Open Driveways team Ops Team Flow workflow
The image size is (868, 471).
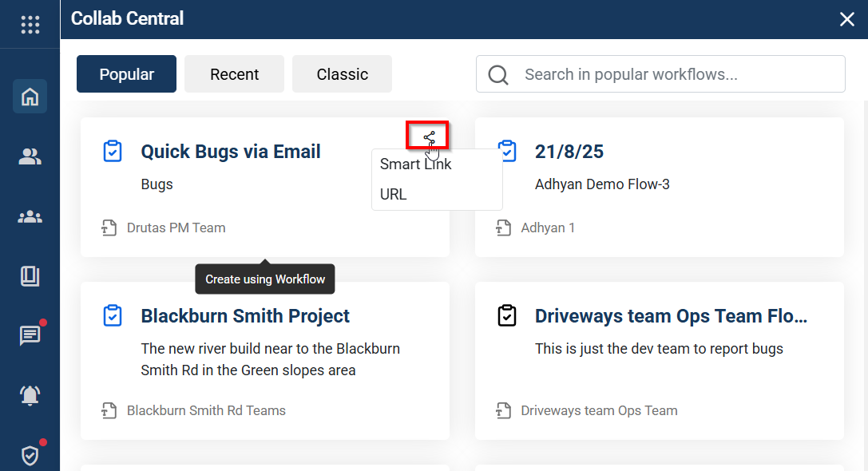671,316
